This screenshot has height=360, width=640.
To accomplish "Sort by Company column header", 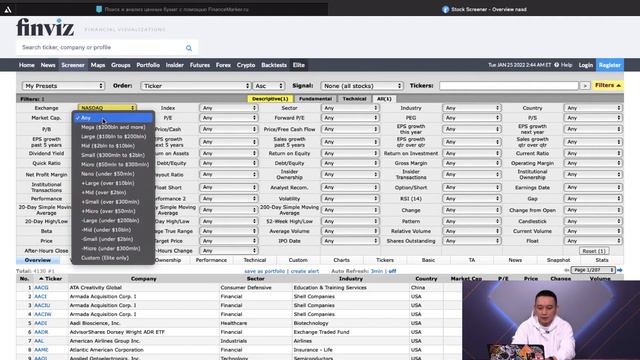I will tap(144, 279).
